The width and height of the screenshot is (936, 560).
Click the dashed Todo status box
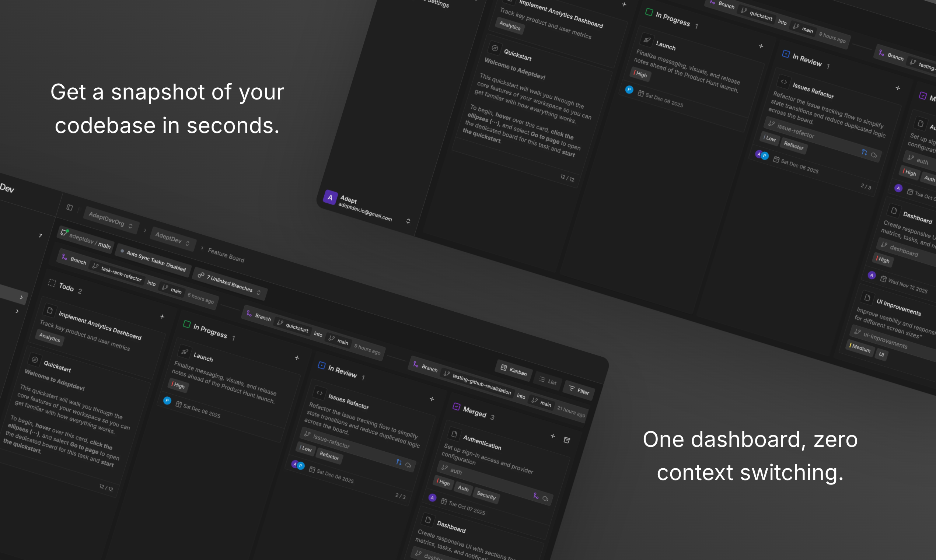point(52,283)
